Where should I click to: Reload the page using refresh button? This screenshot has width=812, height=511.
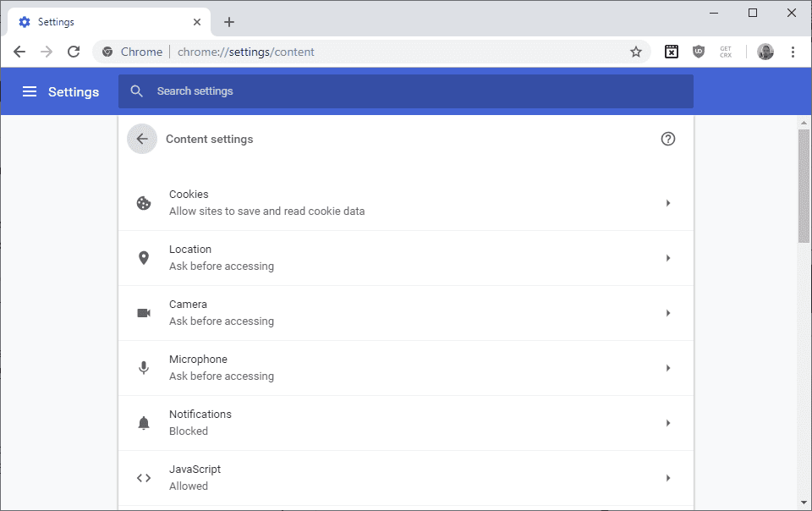(74, 52)
